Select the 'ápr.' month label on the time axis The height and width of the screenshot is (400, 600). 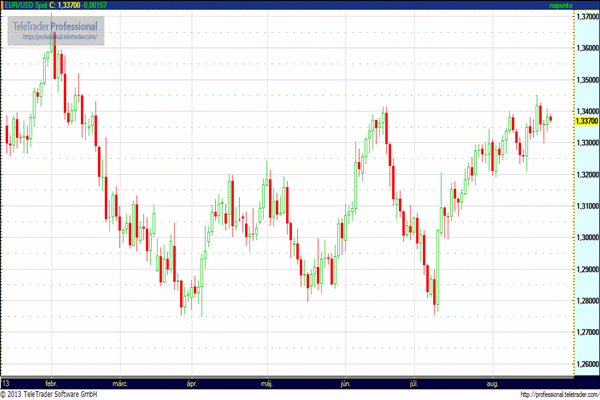coord(190,383)
